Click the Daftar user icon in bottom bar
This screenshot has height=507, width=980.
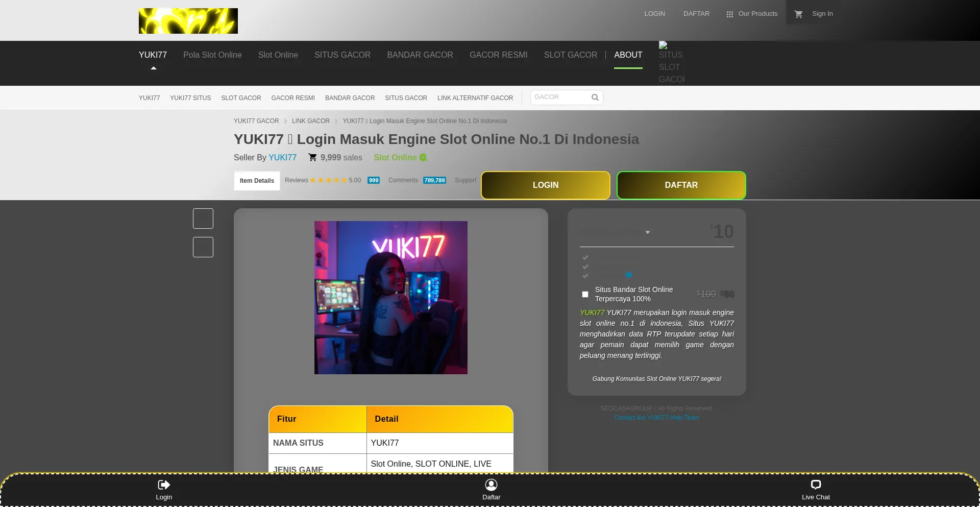coord(491,485)
